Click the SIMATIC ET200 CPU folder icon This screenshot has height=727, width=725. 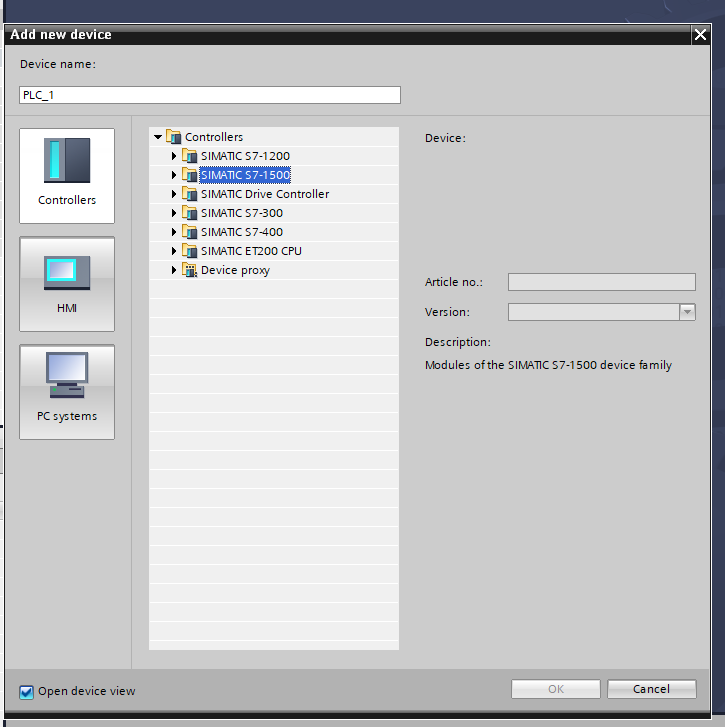(190, 251)
